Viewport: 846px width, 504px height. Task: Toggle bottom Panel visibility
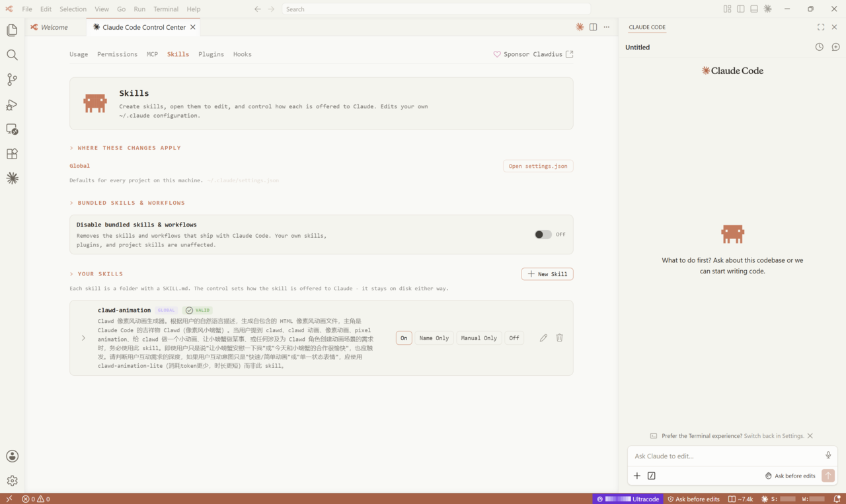[753, 9]
